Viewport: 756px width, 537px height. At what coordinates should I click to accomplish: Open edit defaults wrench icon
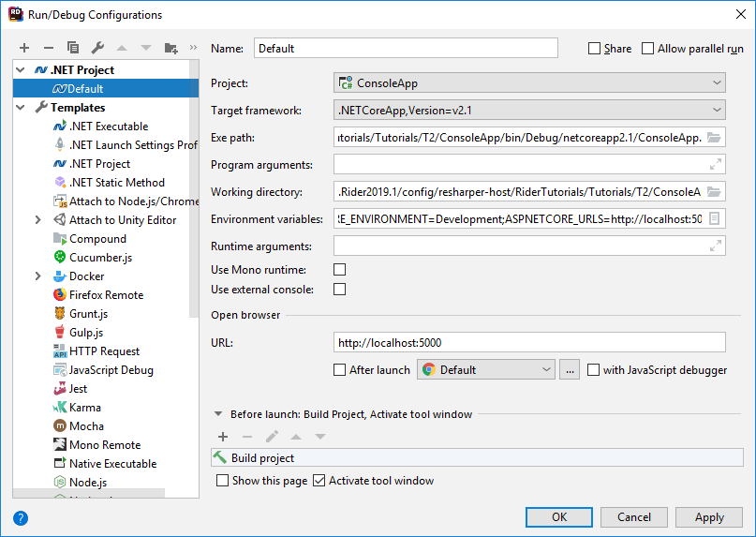[97, 48]
